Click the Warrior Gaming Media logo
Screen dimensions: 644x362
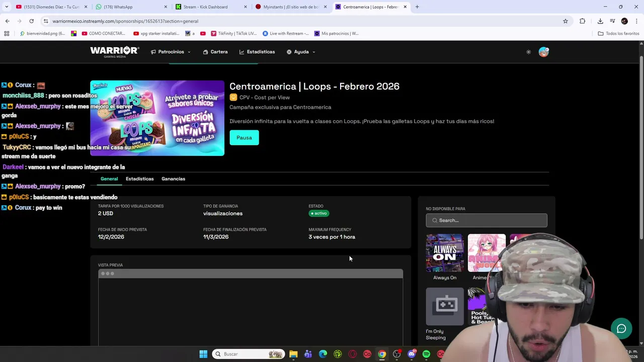[115, 52]
